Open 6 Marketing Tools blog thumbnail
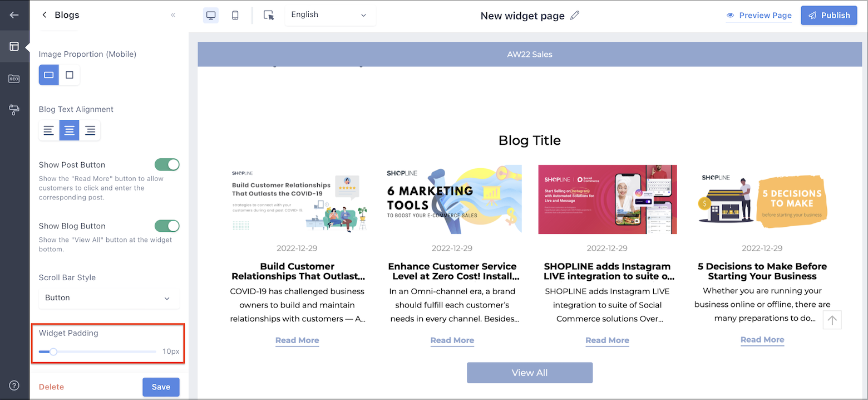The width and height of the screenshot is (868, 400). coord(452,199)
